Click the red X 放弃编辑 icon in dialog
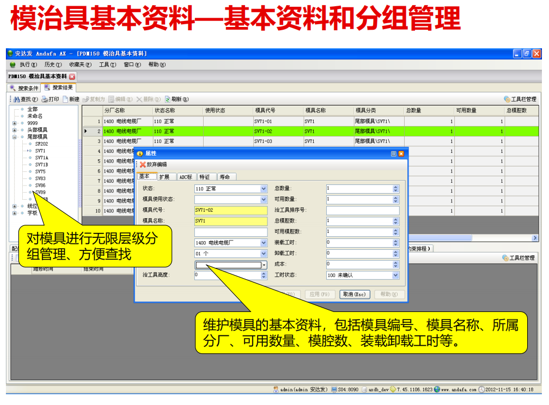This screenshot has height=405, width=549. (x=143, y=165)
